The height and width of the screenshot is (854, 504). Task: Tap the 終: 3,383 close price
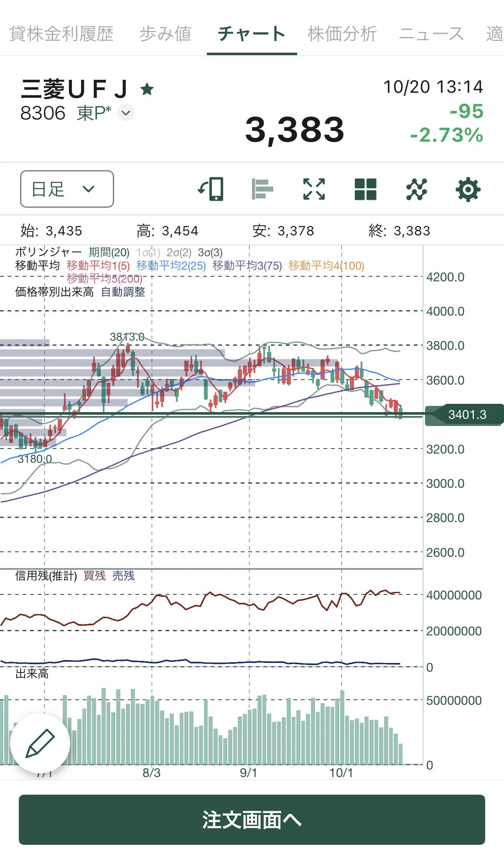coord(400,231)
